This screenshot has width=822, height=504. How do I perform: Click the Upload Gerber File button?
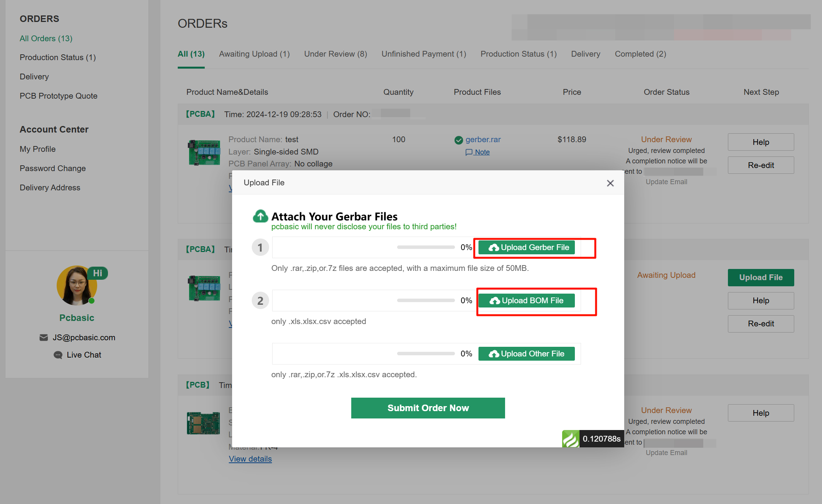(x=526, y=247)
